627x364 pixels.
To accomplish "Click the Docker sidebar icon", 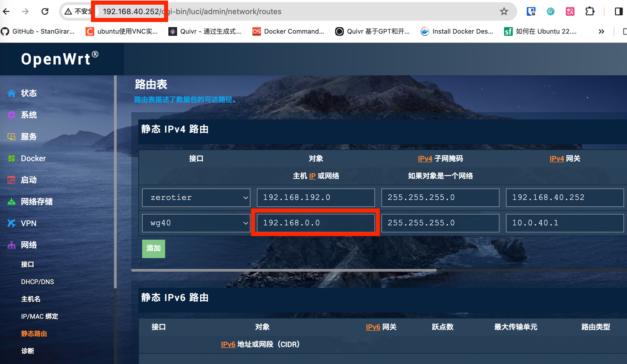I will pos(12,158).
